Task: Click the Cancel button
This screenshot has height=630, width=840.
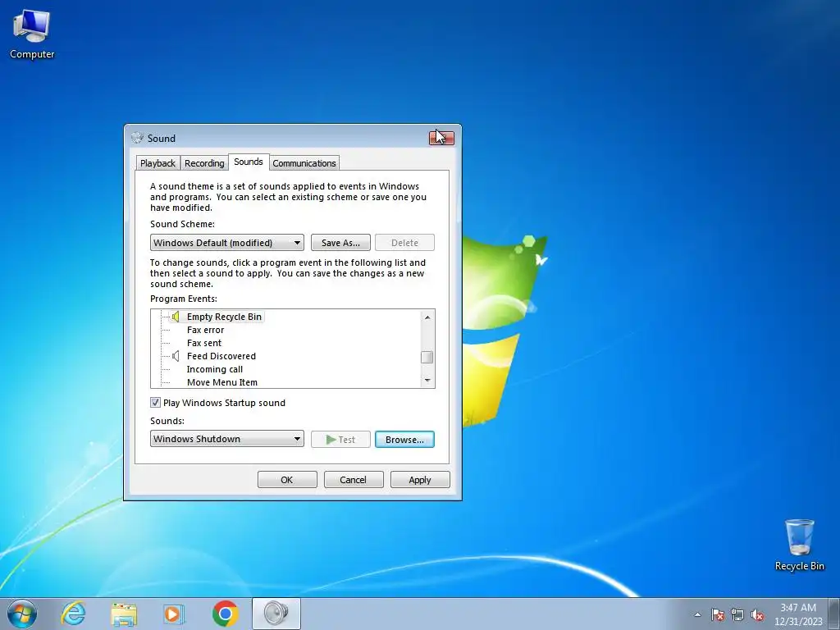Action: (x=354, y=479)
